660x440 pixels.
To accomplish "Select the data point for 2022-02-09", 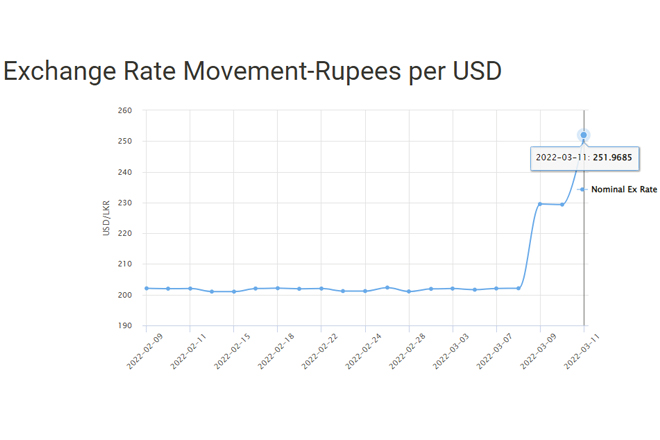I will 147,288.
